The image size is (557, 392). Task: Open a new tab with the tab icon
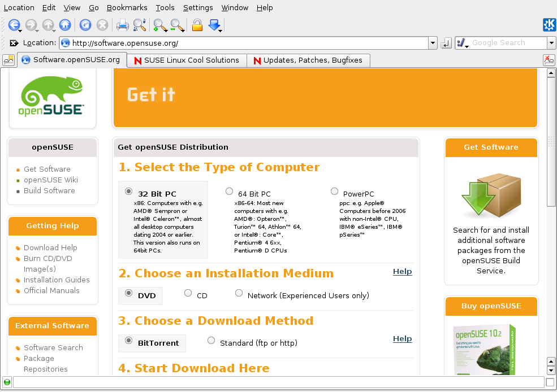(8, 60)
